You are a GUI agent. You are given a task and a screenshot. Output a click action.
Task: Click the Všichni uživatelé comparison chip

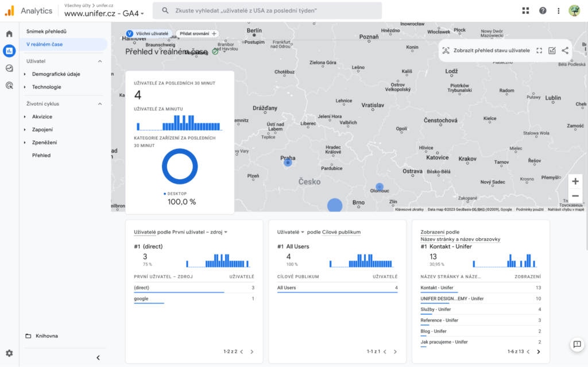click(148, 33)
